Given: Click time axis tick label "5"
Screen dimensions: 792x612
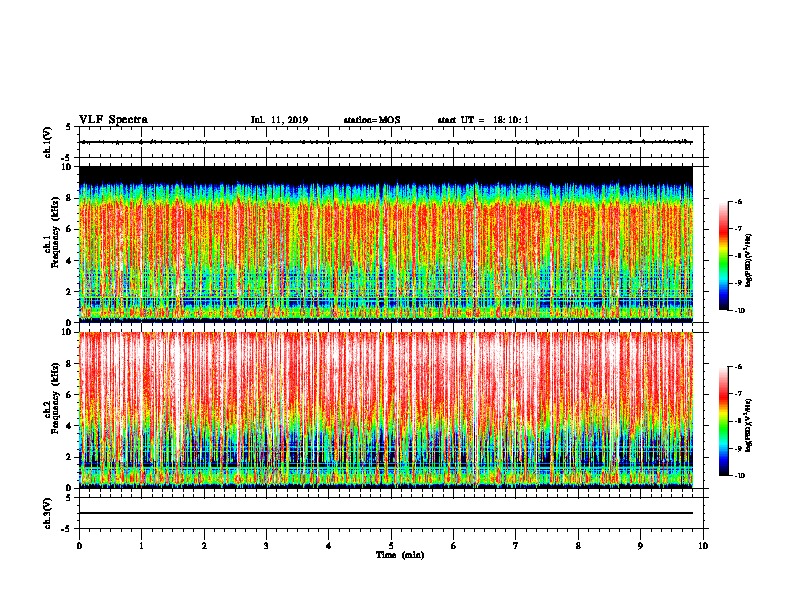Looking at the screenshot, I should click(x=391, y=546).
